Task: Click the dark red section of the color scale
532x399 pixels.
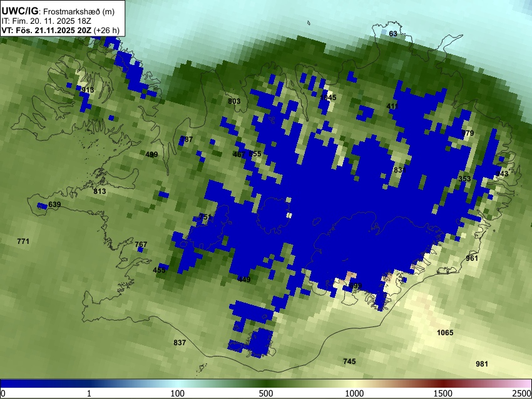Action: click(x=443, y=384)
